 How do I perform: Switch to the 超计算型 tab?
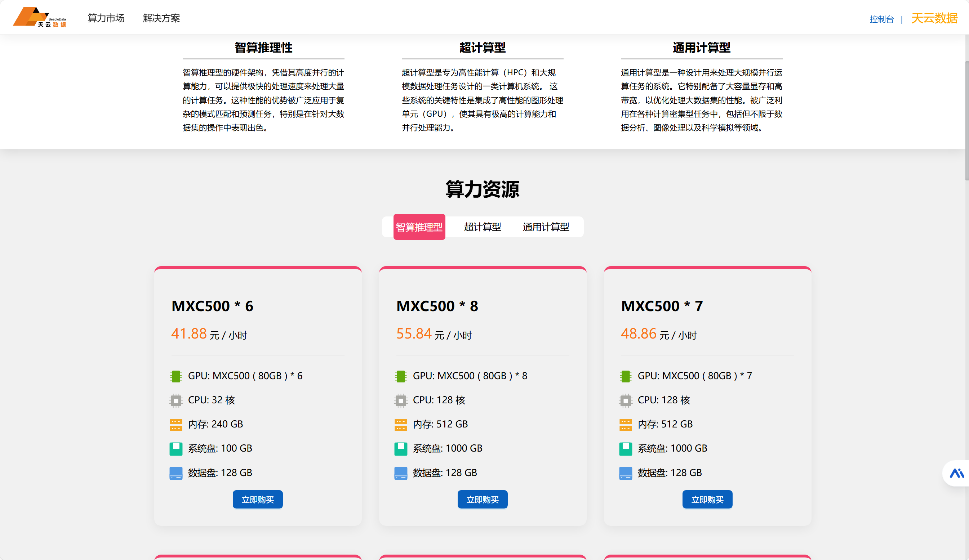pyautogui.click(x=482, y=227)
